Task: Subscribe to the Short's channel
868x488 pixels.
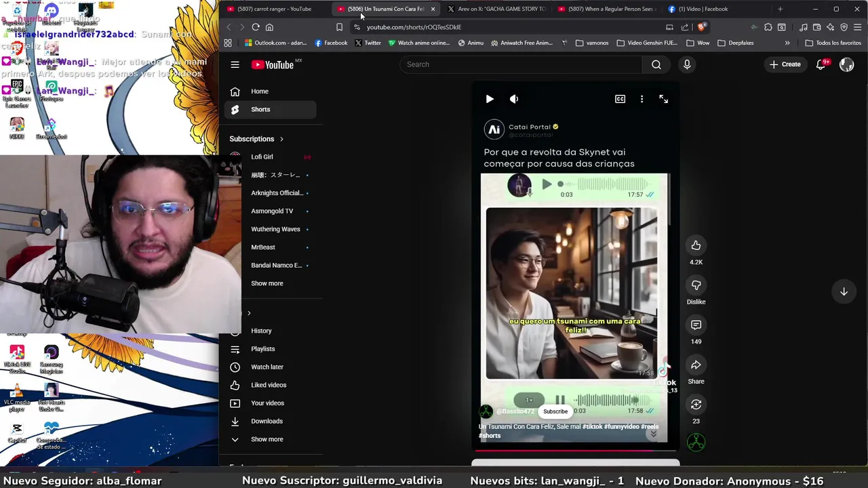Action: click(555, 411)
